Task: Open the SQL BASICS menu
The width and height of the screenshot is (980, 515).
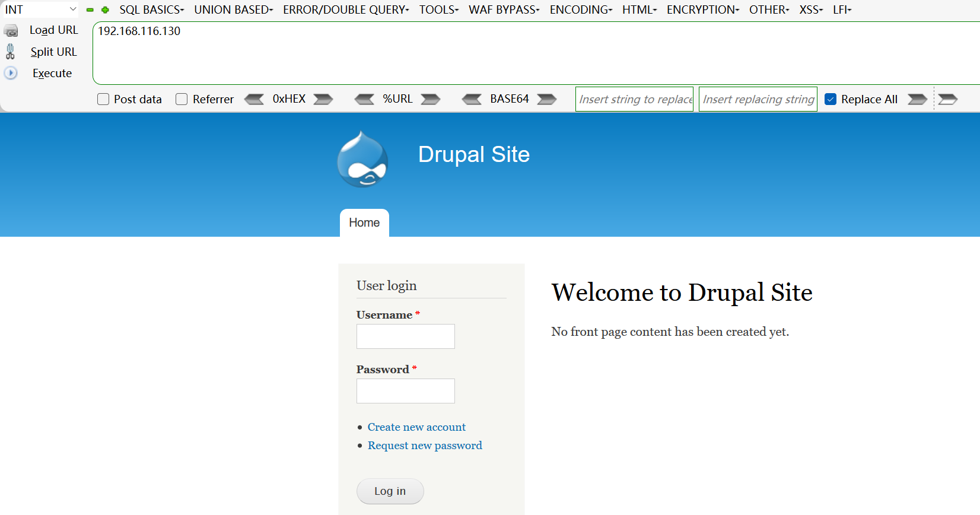Action: [152, 9]
